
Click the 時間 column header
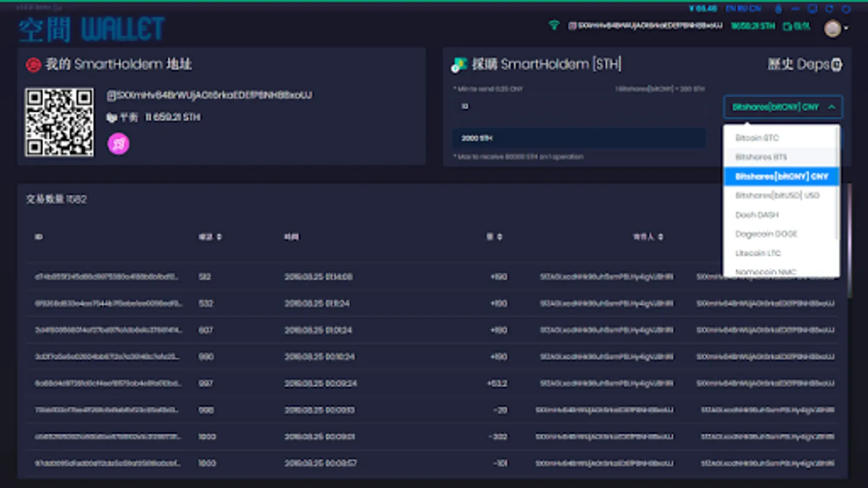tap(291, 237)
